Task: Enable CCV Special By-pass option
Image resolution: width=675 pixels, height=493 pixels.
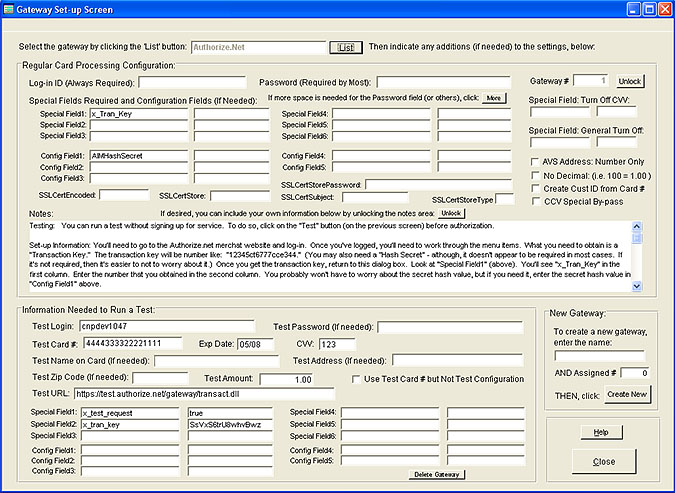Action: pyautogui.click(x=534, y=203)
